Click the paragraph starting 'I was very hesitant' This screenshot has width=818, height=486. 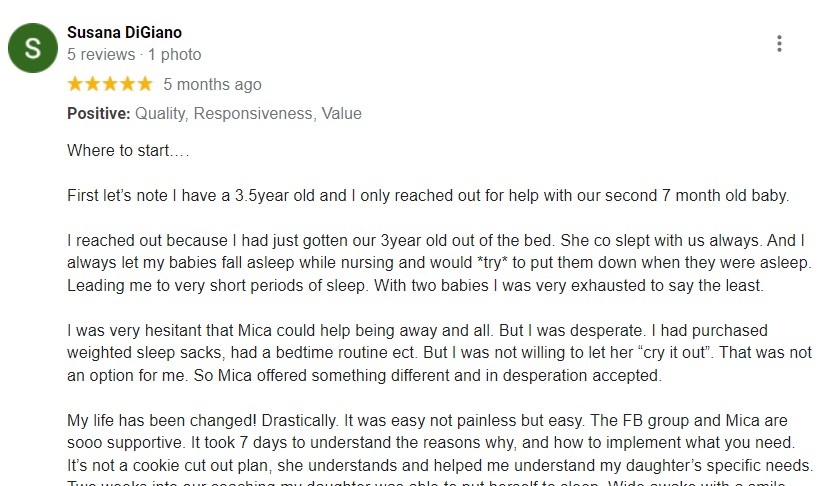436,353
